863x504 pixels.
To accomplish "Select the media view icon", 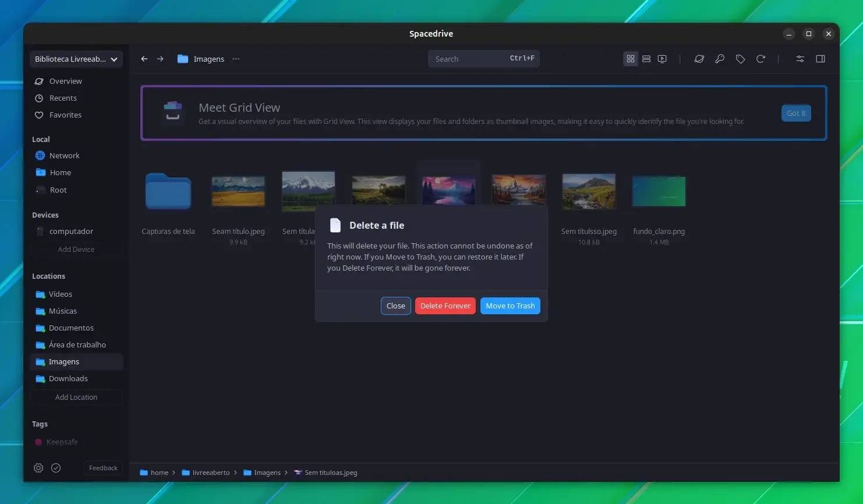I will 662,59.
